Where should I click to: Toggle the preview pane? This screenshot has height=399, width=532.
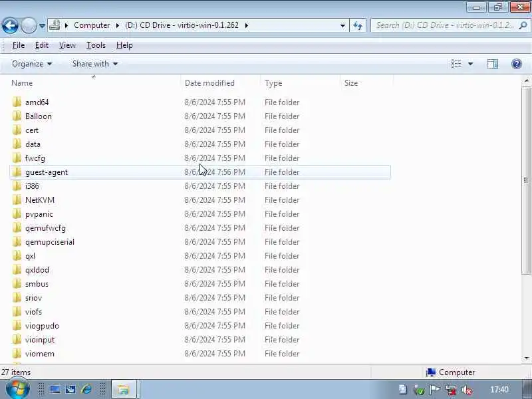point(493,64)
